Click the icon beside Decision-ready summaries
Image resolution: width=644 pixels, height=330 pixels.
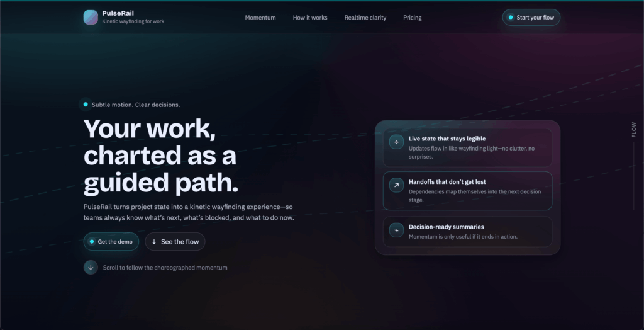point(396,230)
